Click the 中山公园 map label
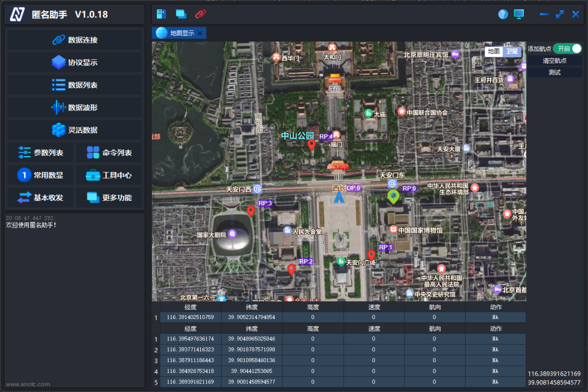This screenshot has height=392, width=588. click(297, 136)
